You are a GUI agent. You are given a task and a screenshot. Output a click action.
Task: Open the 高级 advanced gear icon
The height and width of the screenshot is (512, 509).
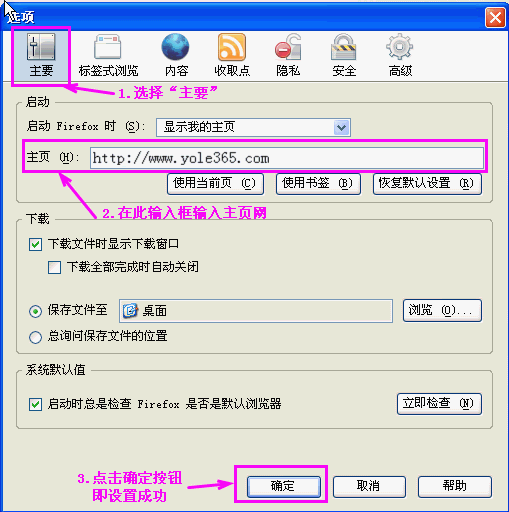[400, 47]
